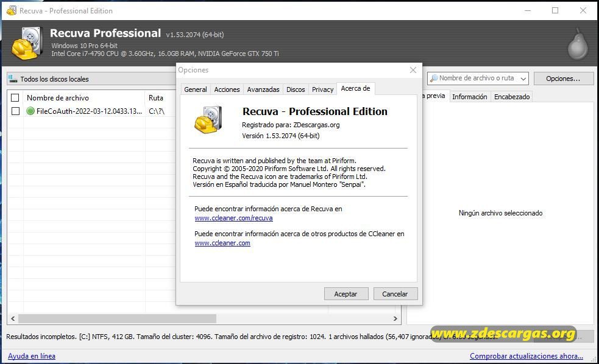
Task: Select the Avanzadas tab
Action: click(x=263, y=89)
